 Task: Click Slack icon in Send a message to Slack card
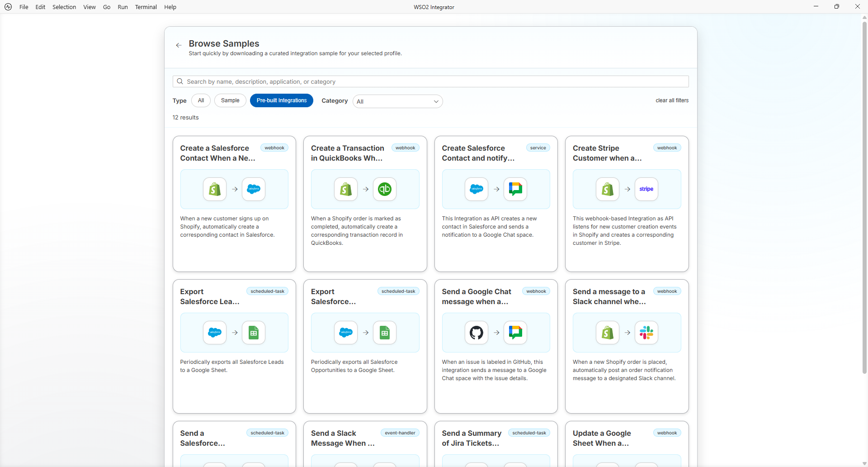[x=646, y=333]
